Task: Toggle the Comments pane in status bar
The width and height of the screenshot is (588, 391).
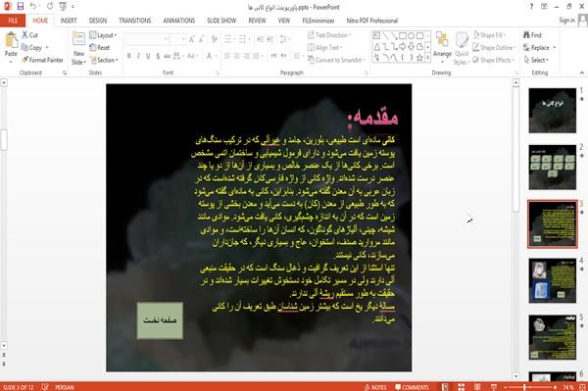Action: pyautogui.click(x=412, y=387)
